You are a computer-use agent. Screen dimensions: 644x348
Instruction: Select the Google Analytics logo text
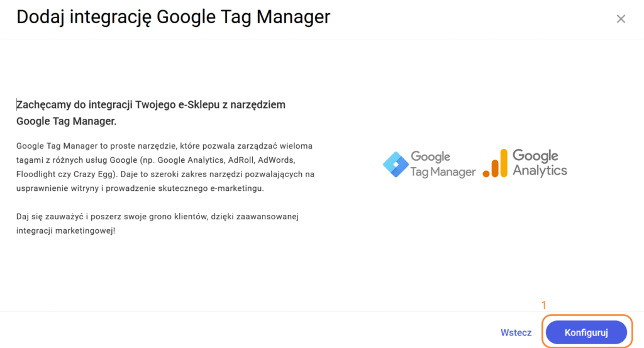point(540,163)
